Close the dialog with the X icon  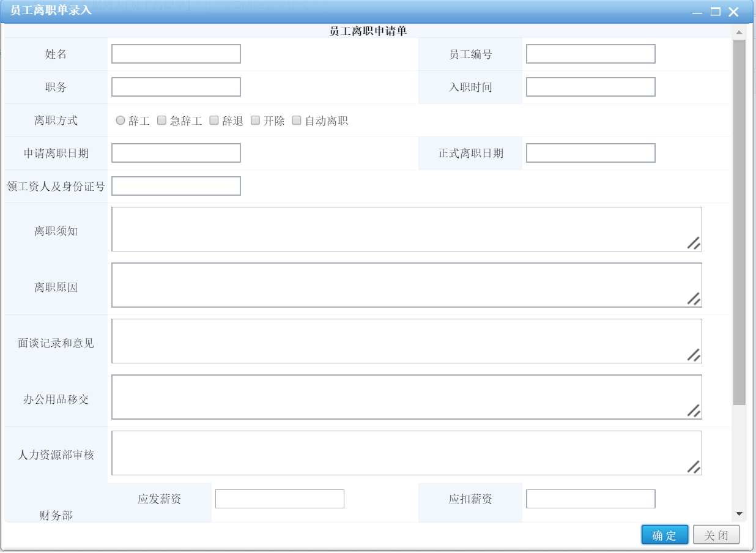coord(733,12)
